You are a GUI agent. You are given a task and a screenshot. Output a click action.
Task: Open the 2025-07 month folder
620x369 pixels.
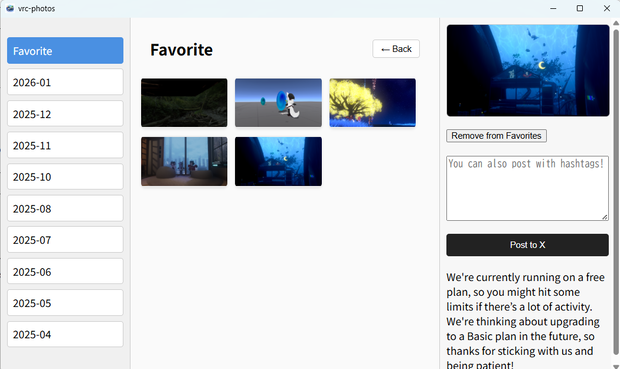[x=65, y=240]
